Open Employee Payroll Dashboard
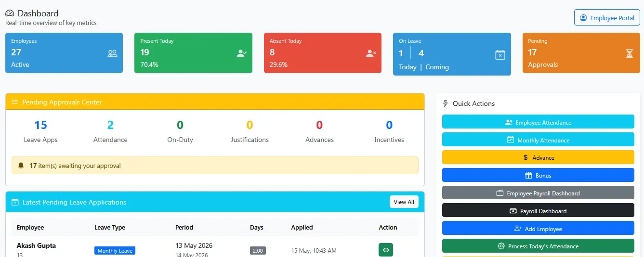The height and width of the screenshot is (257, 644). 538,193
